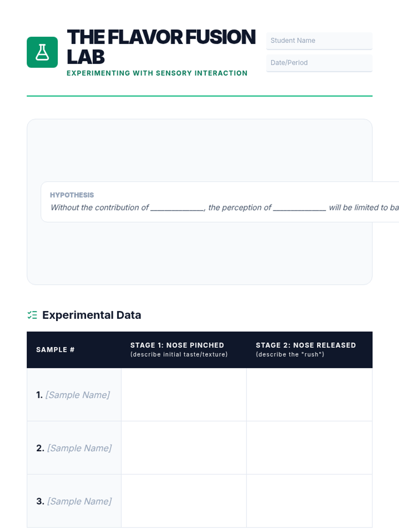The width and height of the screenshot is (399, 532).
Task: Click the Stage 2 cell for sample 3
Action: tap(309, 501)
